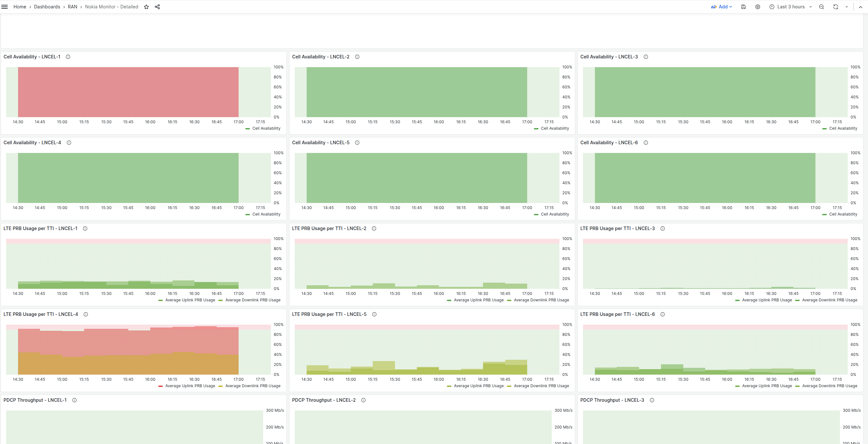Toggle Cell Availability series in LNCEL-1 legend
Screen dimensions: 868x444
266,128
